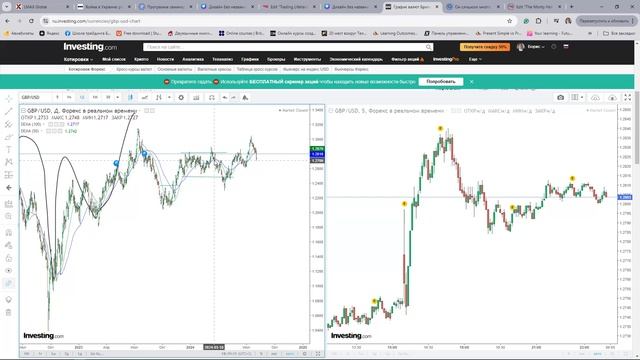Screen dimensions: 640x360
Task: Expand the time interval dropdown arrow
Action: click(118, 98)
